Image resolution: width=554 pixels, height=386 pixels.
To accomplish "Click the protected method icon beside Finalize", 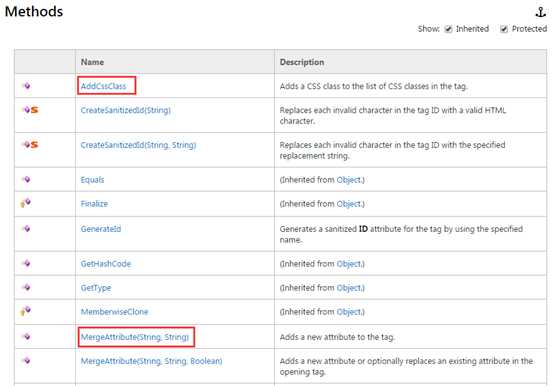I will [x=25, y=203].
